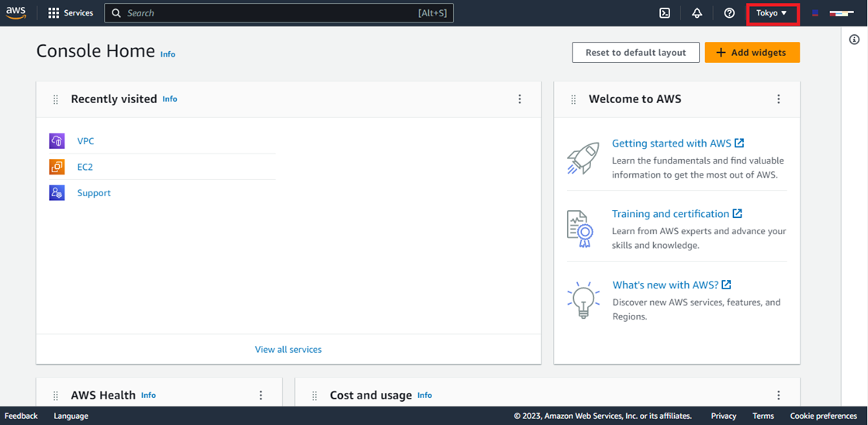Viewport: 868px width, 425px height.
Task: Open EC2 link
Action: (85, 167)
